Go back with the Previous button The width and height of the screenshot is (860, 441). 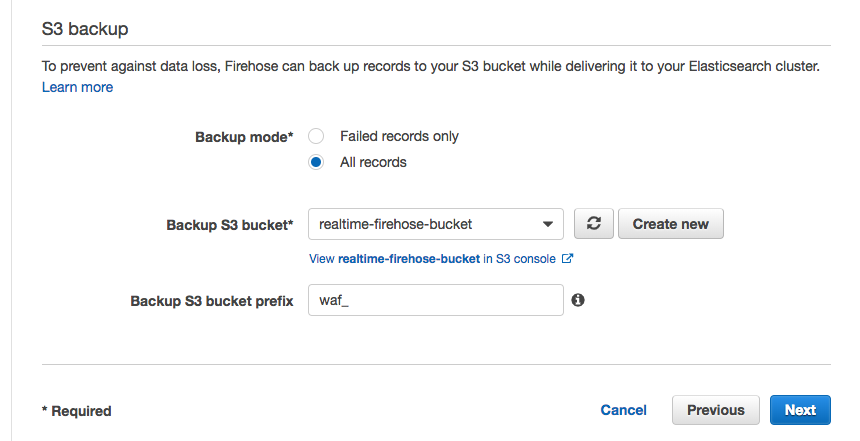click(716, 410)
